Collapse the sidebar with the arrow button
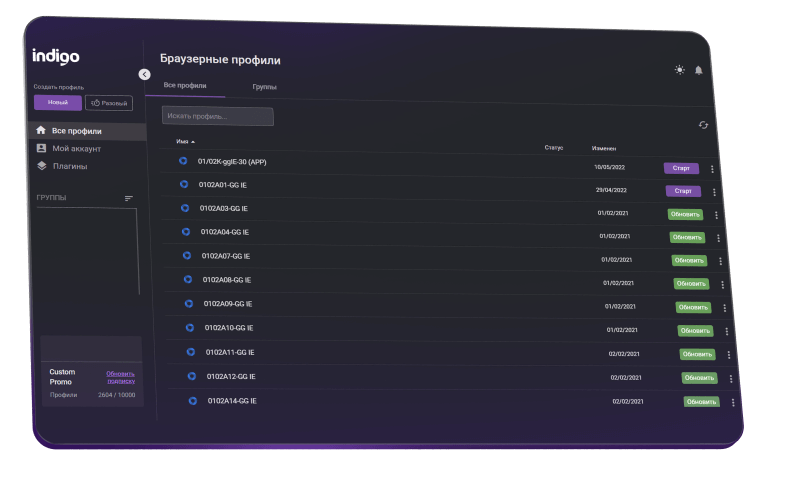This screenshot has width=787, height=484. (x=144, y=74)
